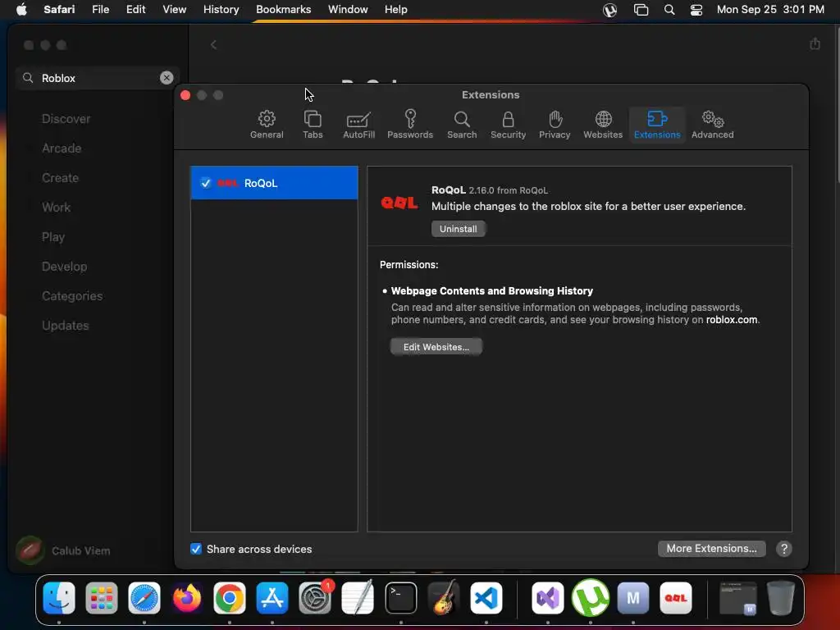840x630 pixels.
Task: Open the RoQoL app from the Dock
Action: pyautogui.click(x=676, y=598)
